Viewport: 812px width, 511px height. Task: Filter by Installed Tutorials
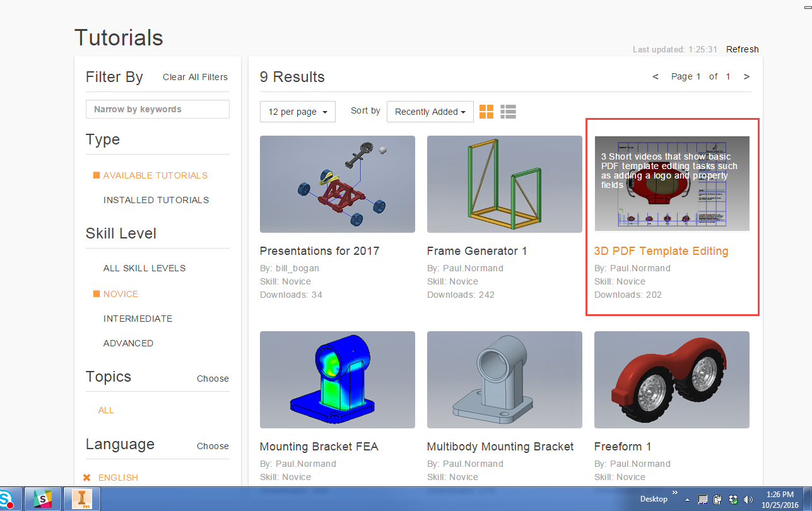[x=156, y=200]
